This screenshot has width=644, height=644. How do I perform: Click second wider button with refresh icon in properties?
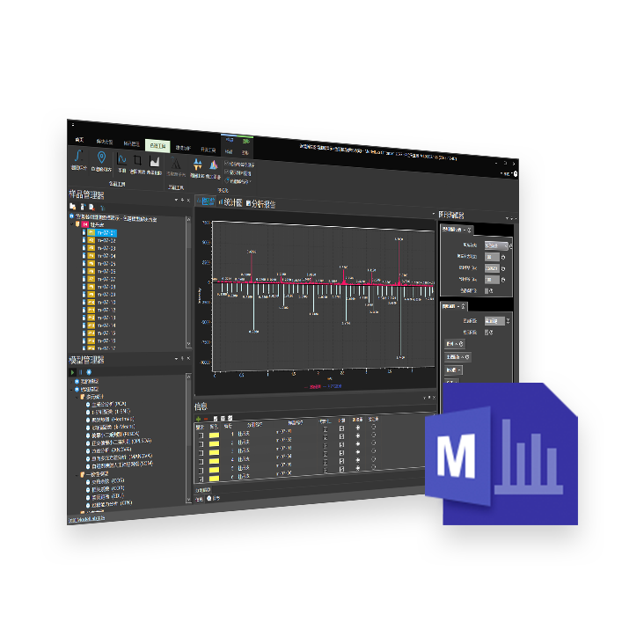pos(458,357)
